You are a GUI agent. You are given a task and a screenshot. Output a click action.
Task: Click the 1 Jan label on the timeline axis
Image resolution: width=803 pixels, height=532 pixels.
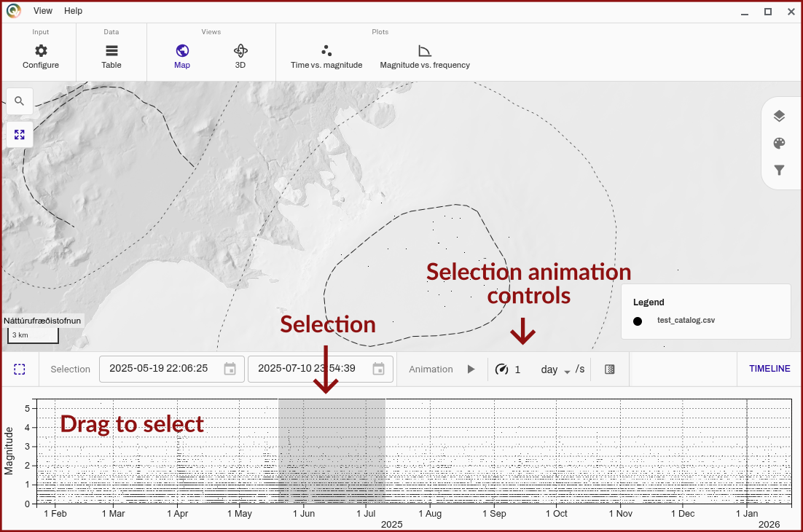(x=747, y=514)
